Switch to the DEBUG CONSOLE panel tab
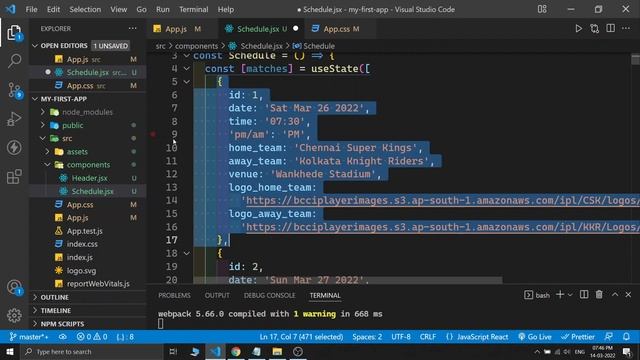The image size is (640, 360). 269,295
